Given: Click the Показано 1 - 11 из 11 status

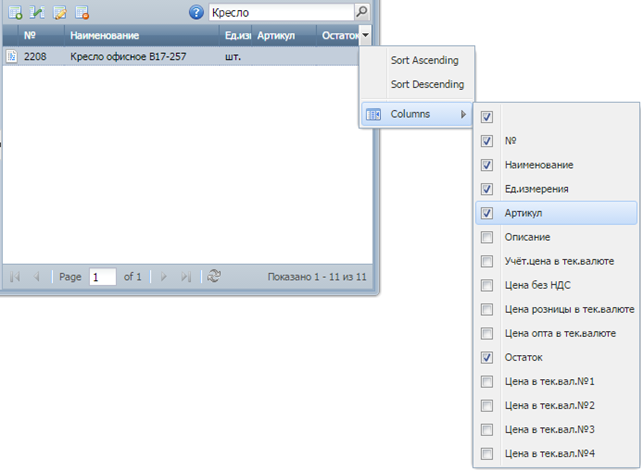Looking at the screenshot, I should click(317, 277).
